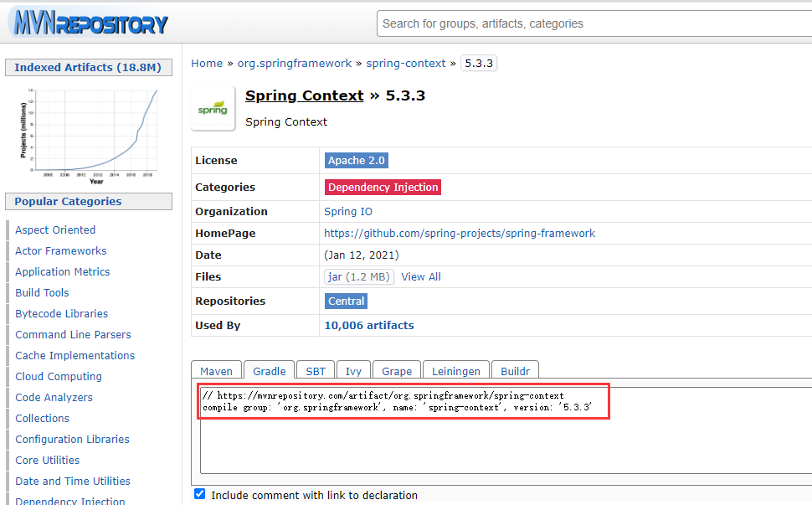This screenshot has width=812, height=505.
Task: Open Collections category
Action: [x=43, y=419]
